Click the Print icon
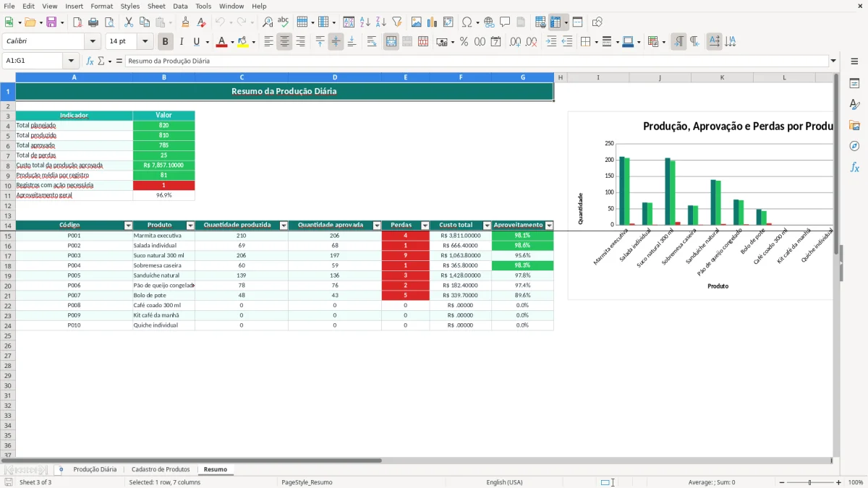 click(x=93, y=22)
